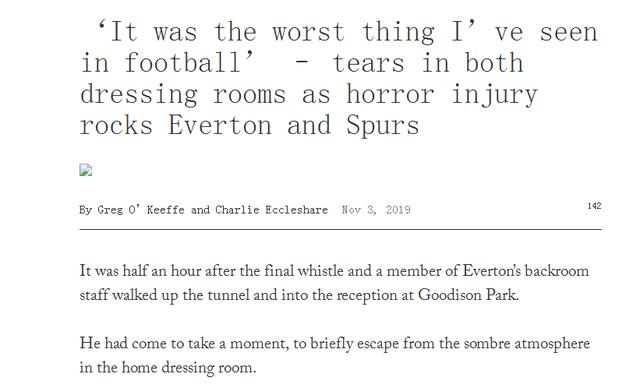
Task: Open author Charlie Eccleshare's profile link
Action: pyautogui.click(x=271, y=210)
